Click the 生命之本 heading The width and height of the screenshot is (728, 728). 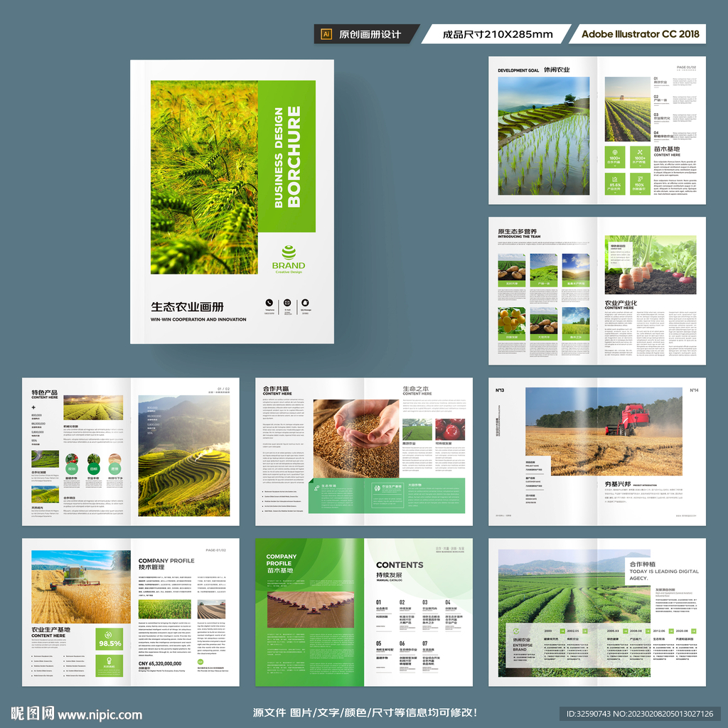[x=415, y=389]
